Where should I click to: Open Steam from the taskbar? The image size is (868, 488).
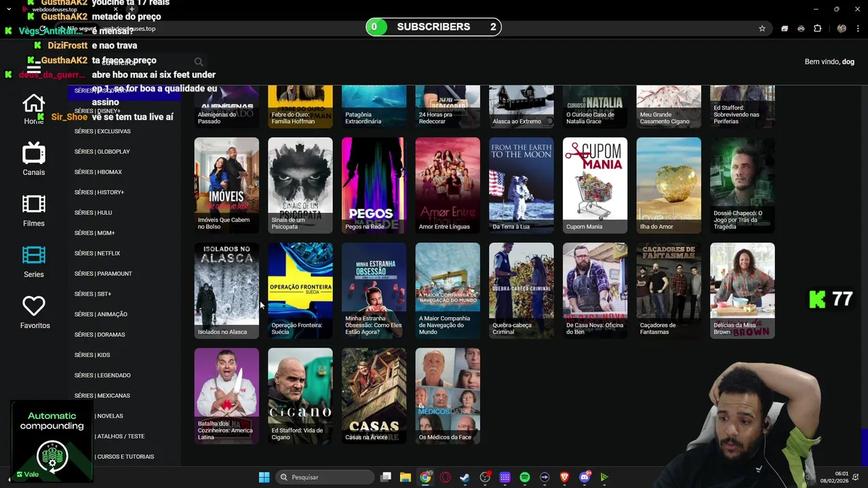tap(465, 477)
